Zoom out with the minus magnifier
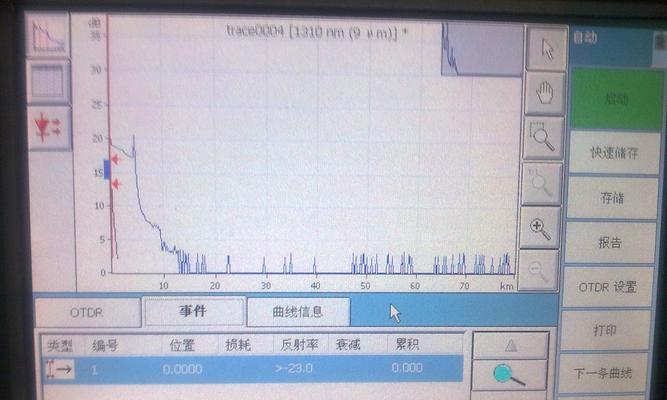The image size is (667, 400). tap(538, 271)
